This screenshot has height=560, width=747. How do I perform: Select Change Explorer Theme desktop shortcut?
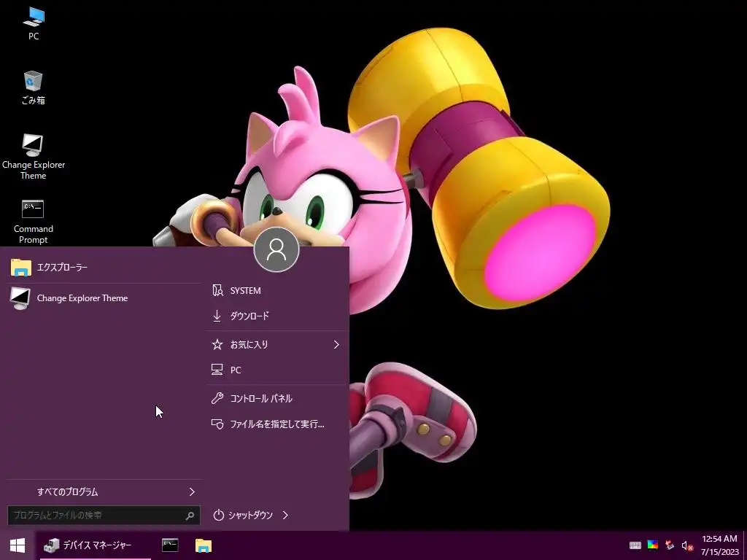click(34, 157)
